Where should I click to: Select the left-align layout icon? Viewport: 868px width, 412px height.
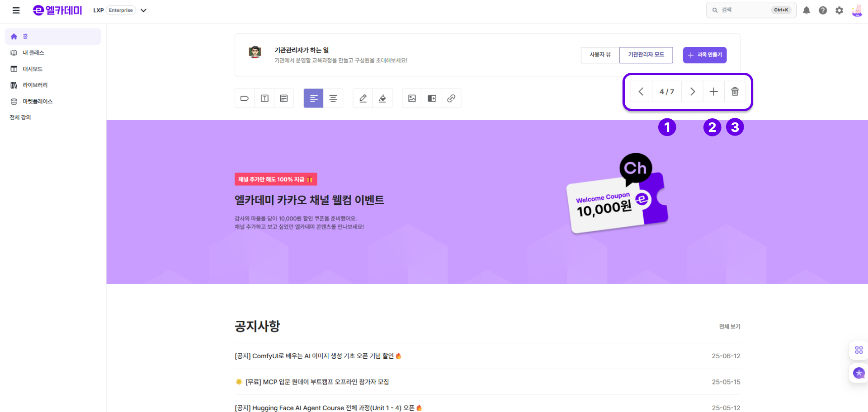[x=314, y=98]
